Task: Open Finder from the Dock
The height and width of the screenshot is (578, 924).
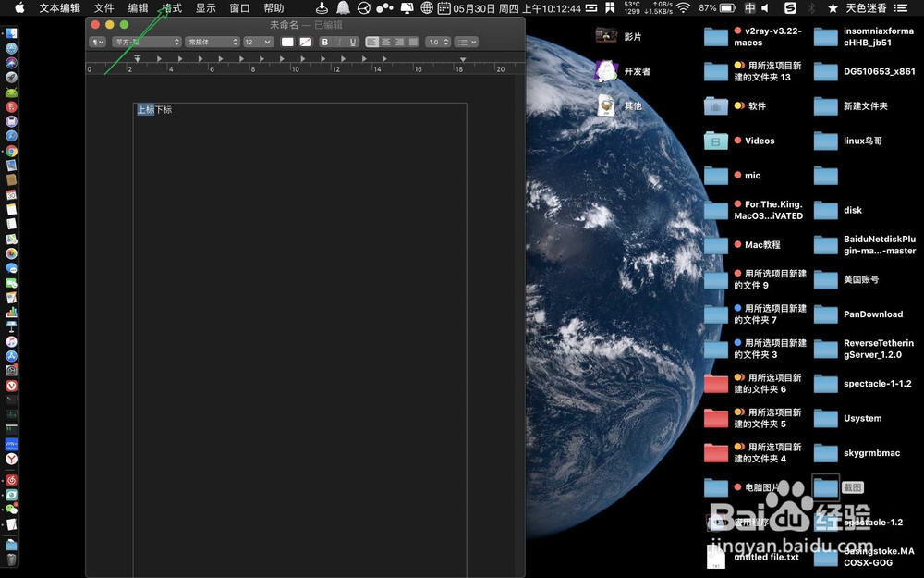Action: point(11,34)
